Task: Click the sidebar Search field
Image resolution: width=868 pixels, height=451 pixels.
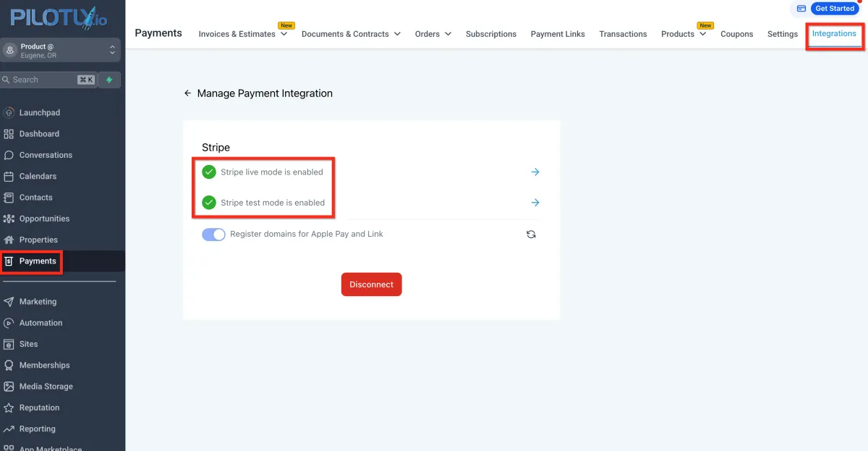Action: [48, 80]
